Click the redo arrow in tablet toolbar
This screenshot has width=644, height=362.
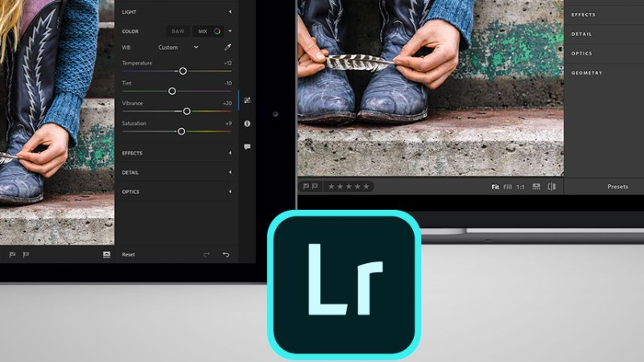click(206, 254)
